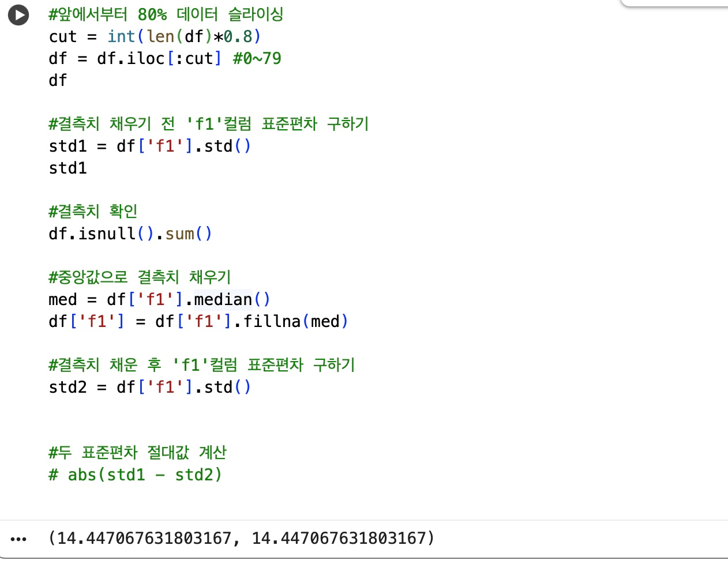The height and width of the screenshot is (564, 728).
Task: Click the std2 assignment line
Action: (x=150, y=387)
